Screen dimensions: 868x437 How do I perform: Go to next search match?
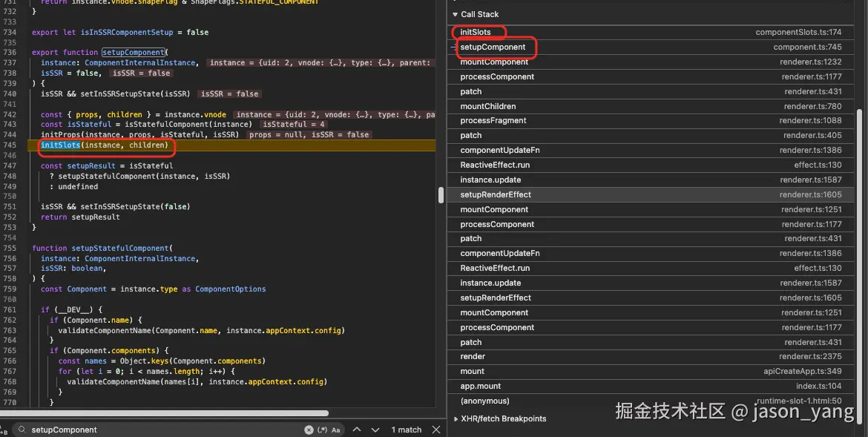(375, 430)
